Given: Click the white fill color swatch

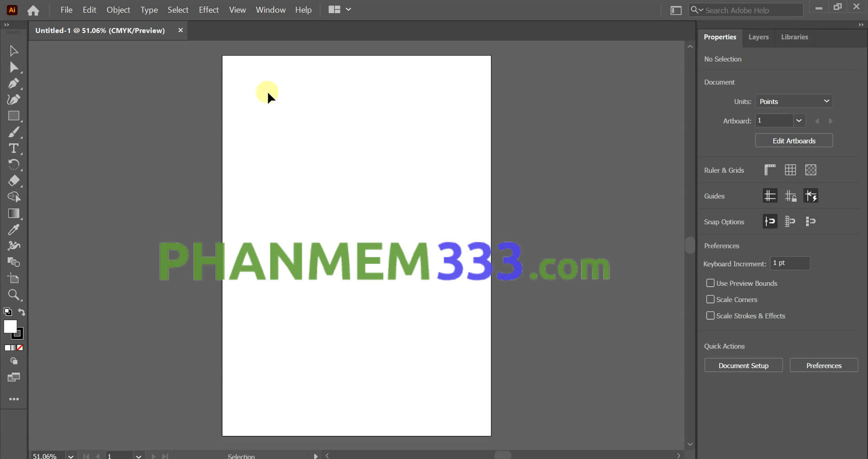Looking at the screenshot, I should coord(10,327).
